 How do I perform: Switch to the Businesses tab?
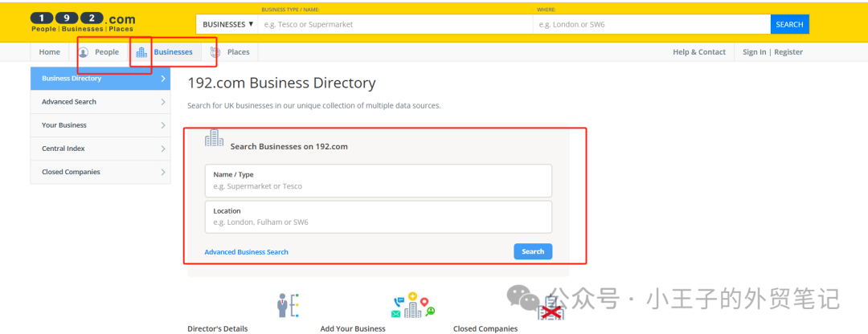(x=165, y=52)
